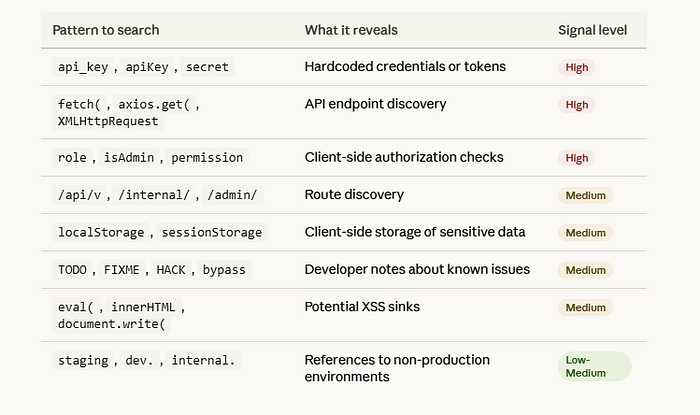Select the document.write( code snippet

[x=112, y=324]
